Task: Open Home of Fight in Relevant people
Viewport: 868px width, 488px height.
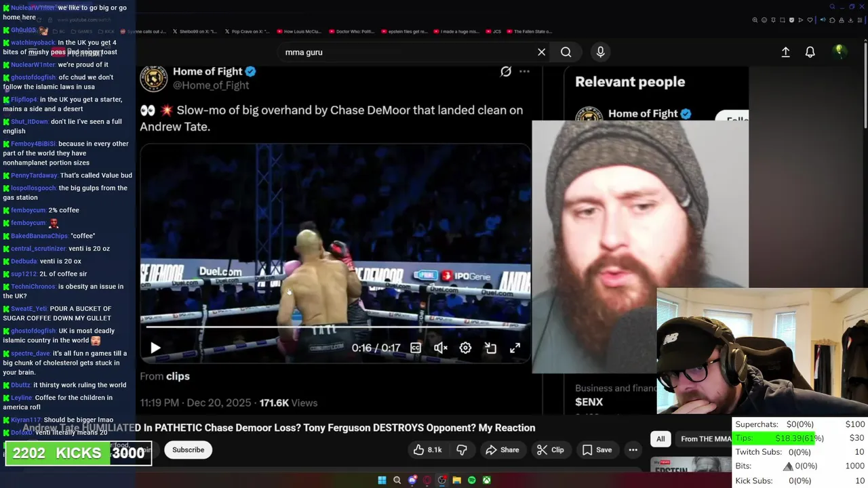Action: pos(643,114)
